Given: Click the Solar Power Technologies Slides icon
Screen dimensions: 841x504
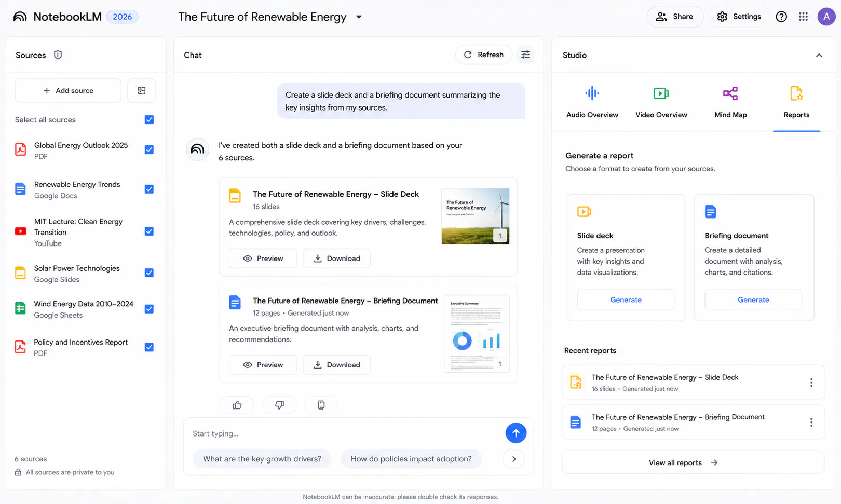Looking at the screenshot, I should click(x=20, y=273).
